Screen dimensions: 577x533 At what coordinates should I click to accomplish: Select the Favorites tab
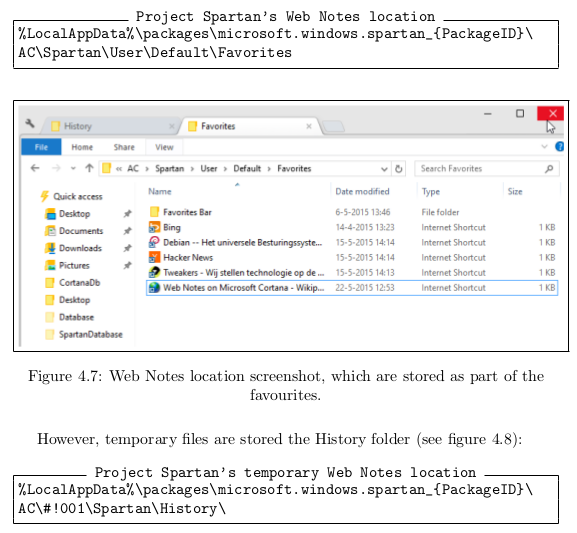[x=250, y=126]
